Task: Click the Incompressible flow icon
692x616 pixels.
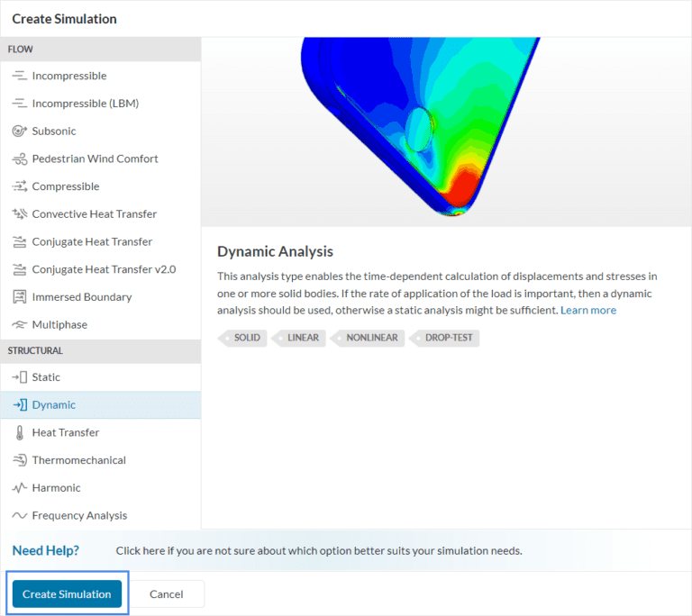Action: coord(19,77)
